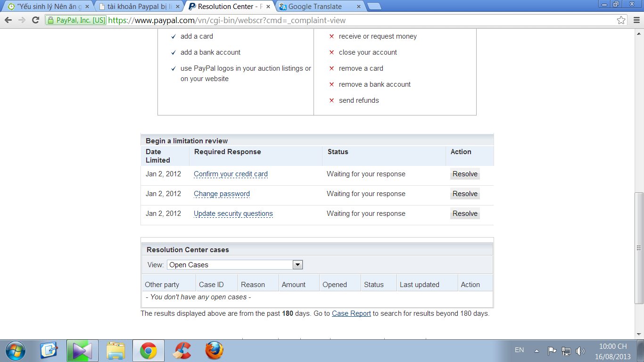Click Resolve for Confirm your credit card

pyautogui.click(x=465, y=174)
